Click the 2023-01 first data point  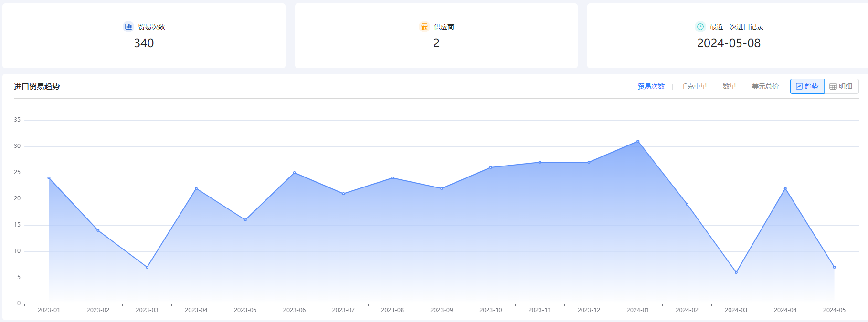coord(49,178)
